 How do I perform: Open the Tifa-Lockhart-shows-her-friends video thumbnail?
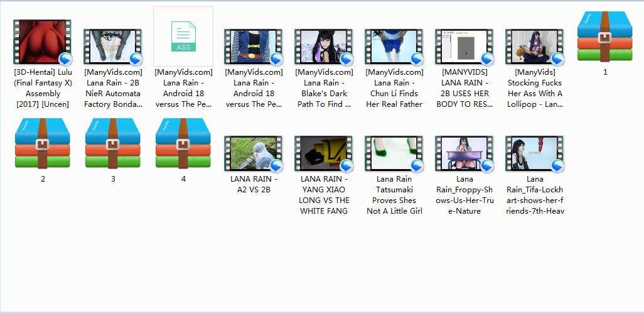tap(534, 153)
